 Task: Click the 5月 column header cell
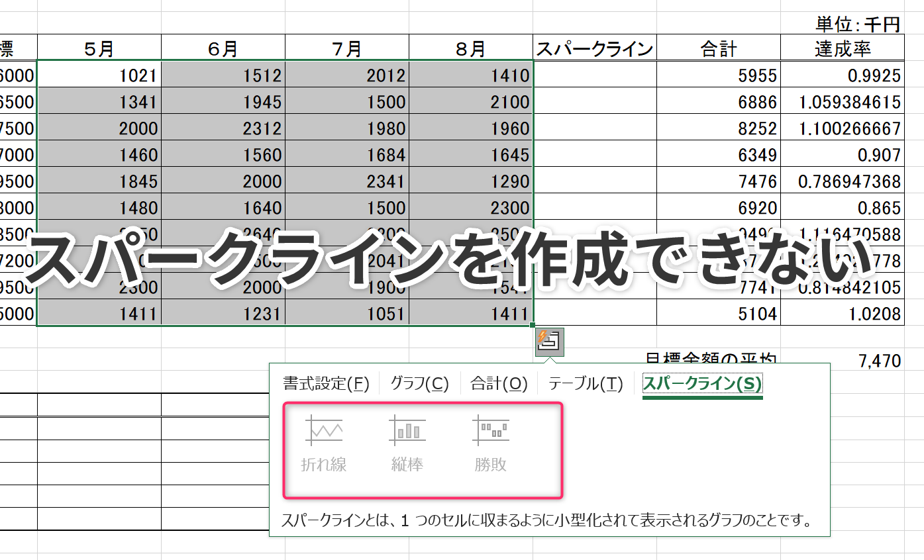99,48
